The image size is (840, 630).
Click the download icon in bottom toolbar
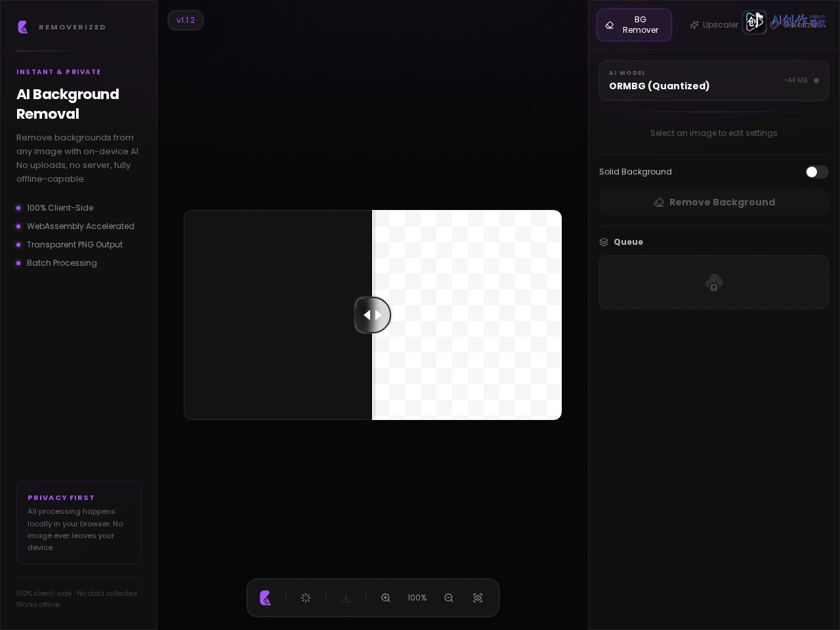pyautogui.click(x=346, y=598)
